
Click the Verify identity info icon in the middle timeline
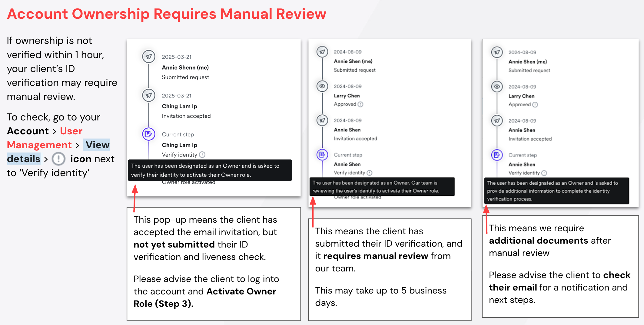369,173
